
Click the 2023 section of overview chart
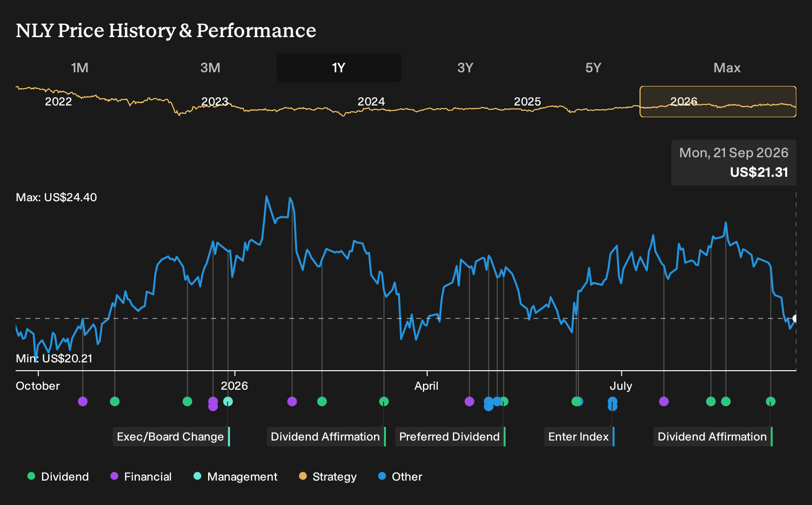(x=215, y=102)
